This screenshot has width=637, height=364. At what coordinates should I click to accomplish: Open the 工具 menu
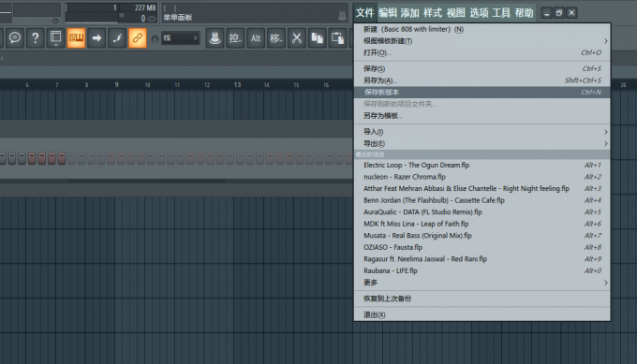pyautogui.click(x=501, y=13)
